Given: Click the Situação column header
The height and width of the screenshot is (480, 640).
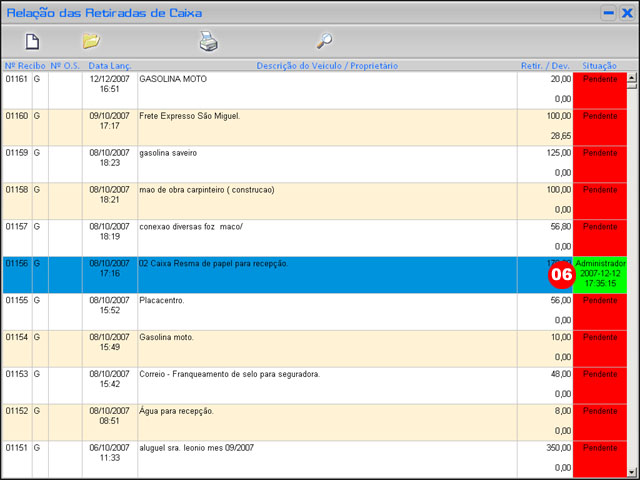Looking at the screenshot, I should [x=600, y=65].
